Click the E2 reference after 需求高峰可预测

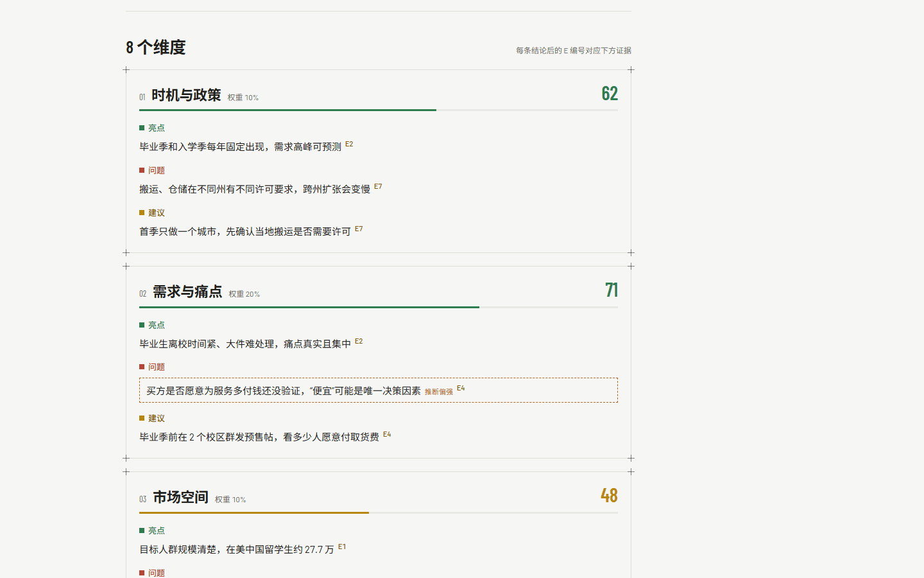(349, 144)
